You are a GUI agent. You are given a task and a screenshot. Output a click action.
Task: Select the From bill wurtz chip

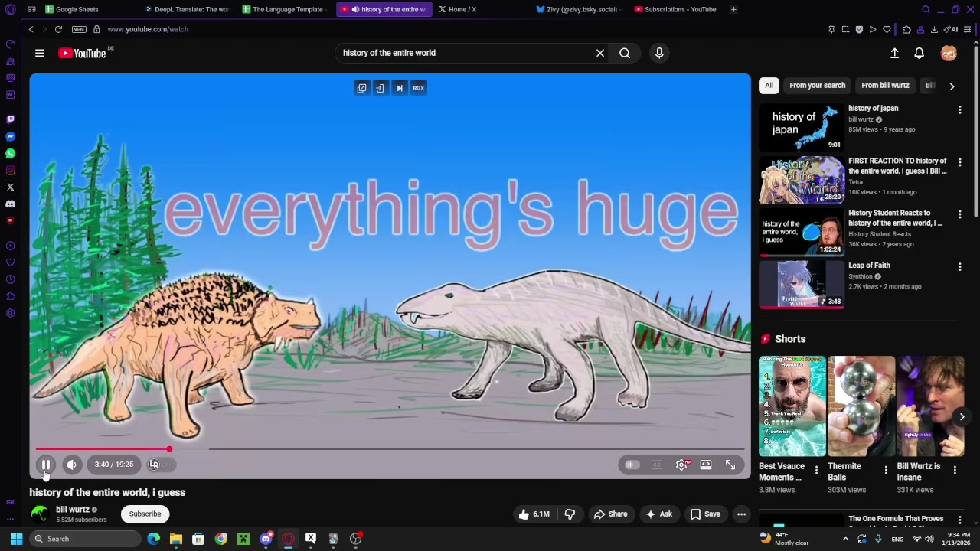click(885, 86)
